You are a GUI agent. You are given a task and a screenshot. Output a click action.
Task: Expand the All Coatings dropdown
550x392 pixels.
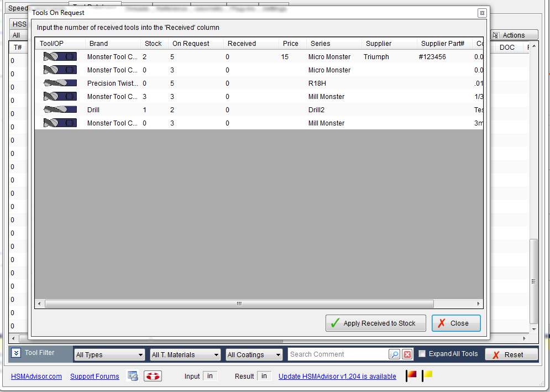[x=254, y=355]
